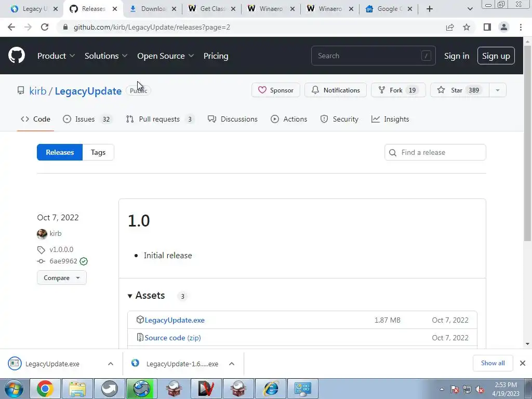Open the Pull requests tab
The width and height of the screenshot is (532, 399).
pos(160,119)
